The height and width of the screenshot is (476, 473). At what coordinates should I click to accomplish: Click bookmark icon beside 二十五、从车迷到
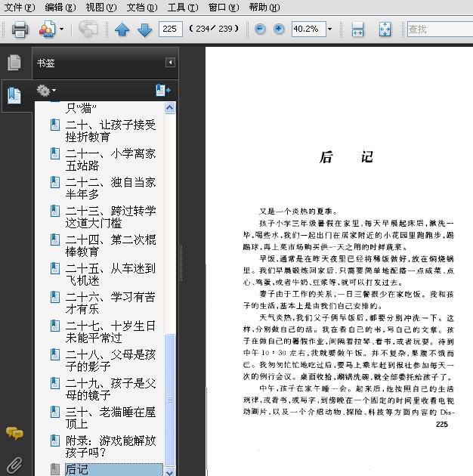pyautogui.click(x=55, y=268)
